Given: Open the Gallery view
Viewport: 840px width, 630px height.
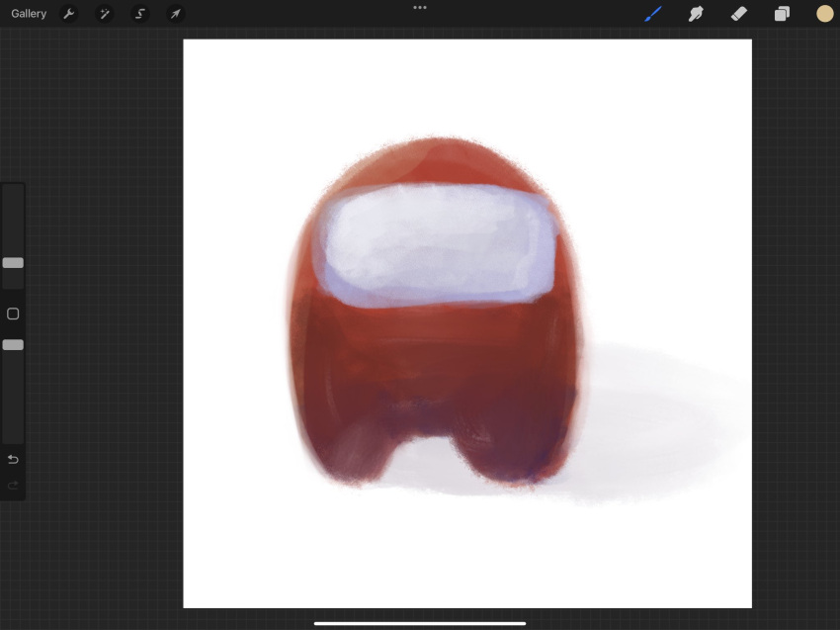Looking at the screenshot, I should pos(29,14).
